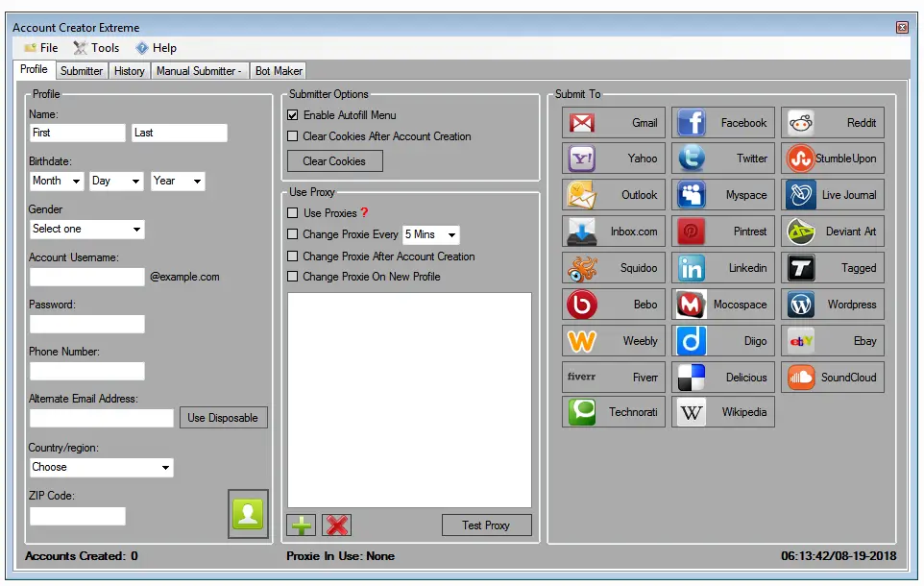Open the Month birthdate dropdown
This screenshot has height=586, width=924.
coord(56,181)
